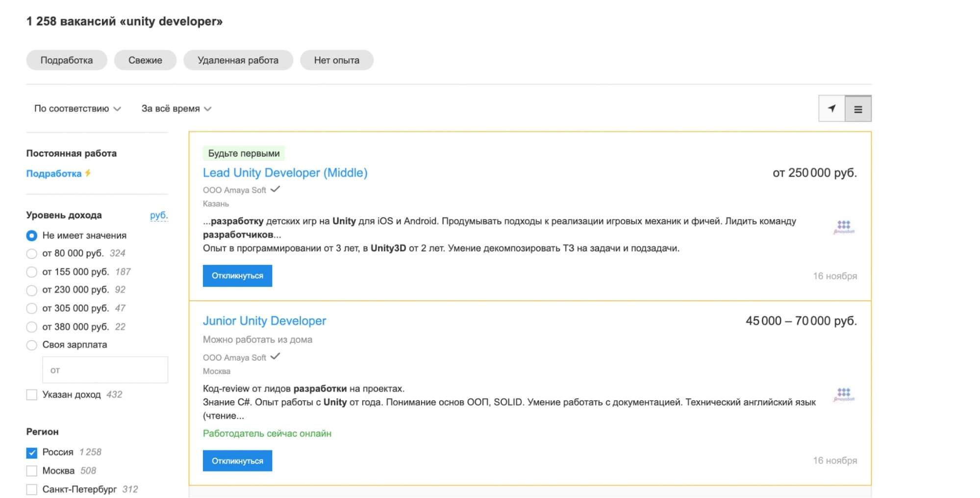This screenshot has width=980, height=498.
Task: Apply the 'Удаленная работа' quick filter
Action: point(238,60)
